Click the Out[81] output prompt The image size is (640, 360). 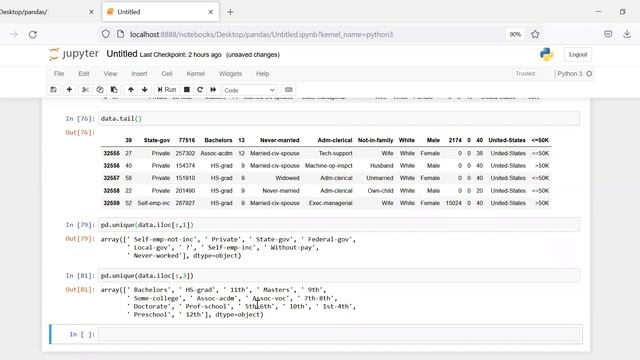pos(80,290)
